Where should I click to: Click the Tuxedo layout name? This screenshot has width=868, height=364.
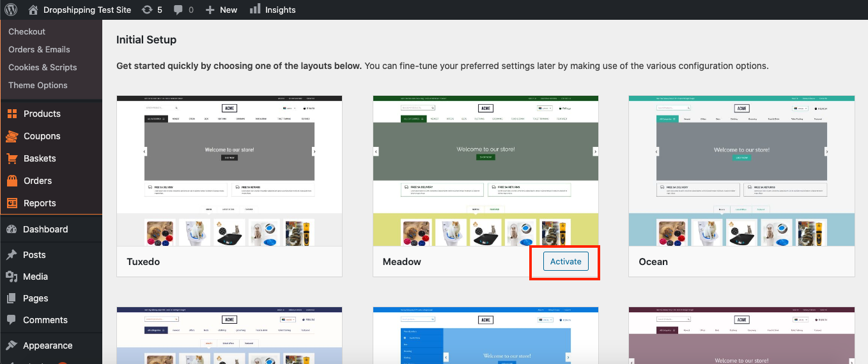click(143, 262)
